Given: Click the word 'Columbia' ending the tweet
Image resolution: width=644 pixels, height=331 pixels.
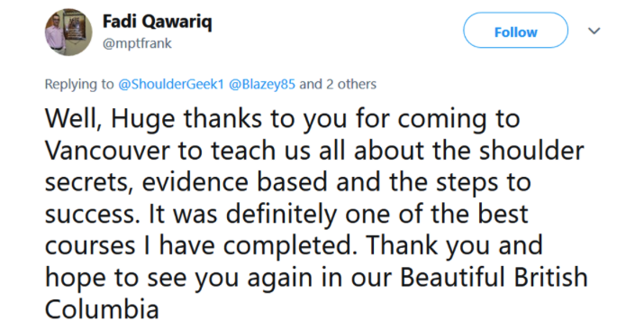Looking at the screenshot, I should click(x=102, y=308).
